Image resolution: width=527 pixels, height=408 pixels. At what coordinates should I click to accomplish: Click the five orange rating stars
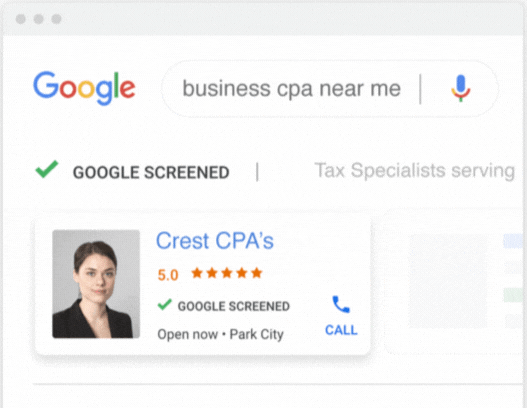tap(227, 273)
